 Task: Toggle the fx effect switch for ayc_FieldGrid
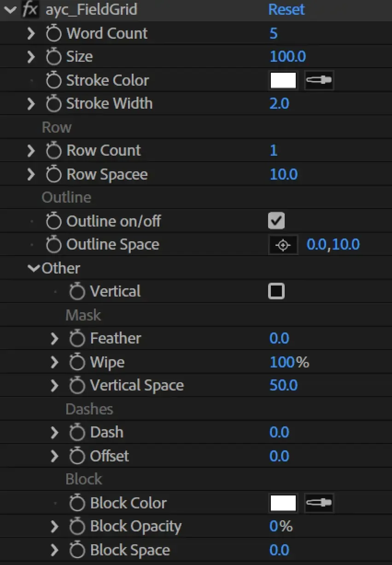[30, 9]
